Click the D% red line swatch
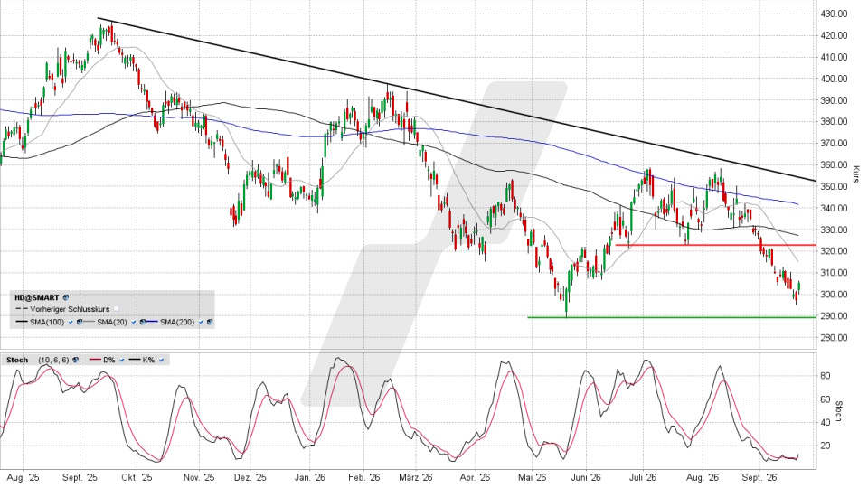The height and width of the screenshot is (488, 868). (x=95, y=360)
